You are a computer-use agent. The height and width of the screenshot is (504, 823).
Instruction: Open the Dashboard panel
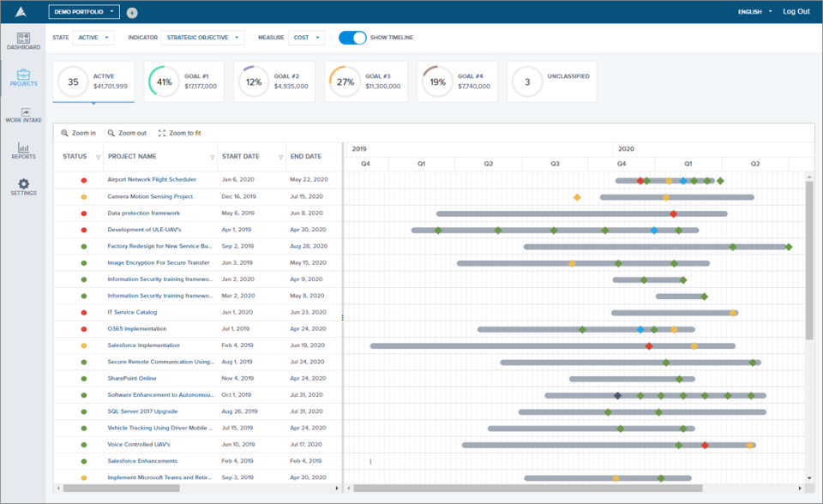click(23, 39)
